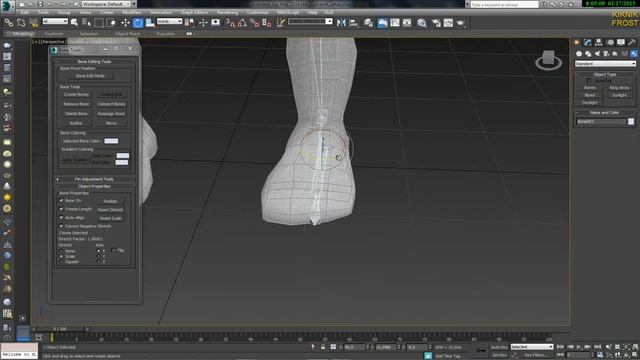The width and height of the screenshot is (640, 360).
Task: Toggle Correct Negative Stretch checkbox
Action: click(61, 226)
